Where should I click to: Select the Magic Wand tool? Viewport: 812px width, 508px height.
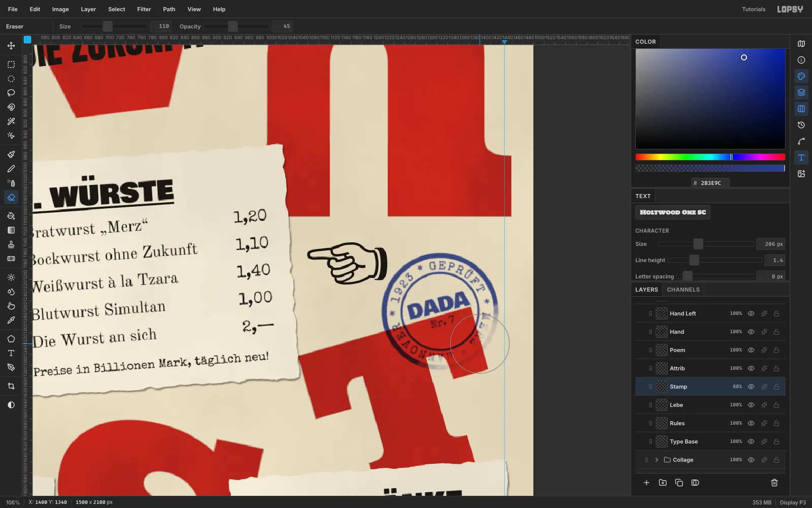[x=11, y=121]
